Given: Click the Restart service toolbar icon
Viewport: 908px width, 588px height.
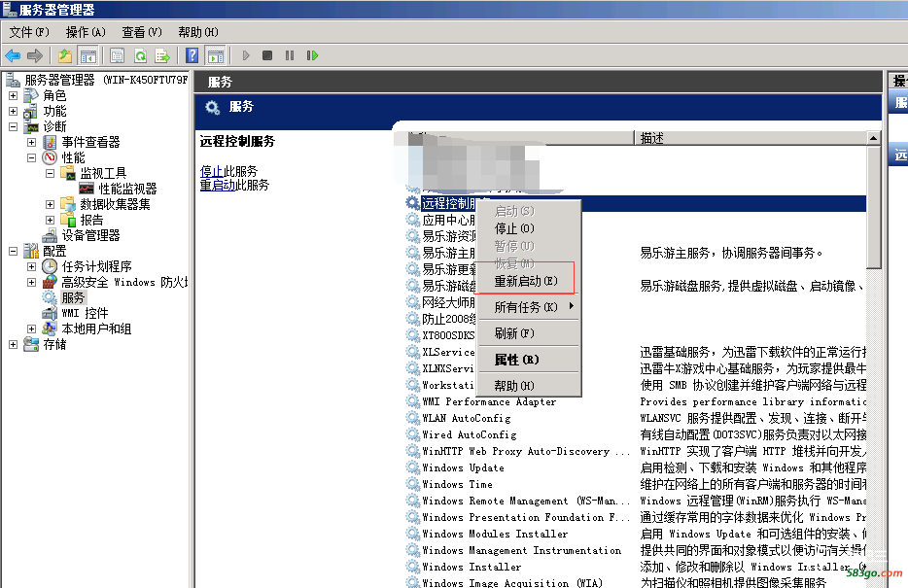Looking at the screenshot, I should [312, 55].
